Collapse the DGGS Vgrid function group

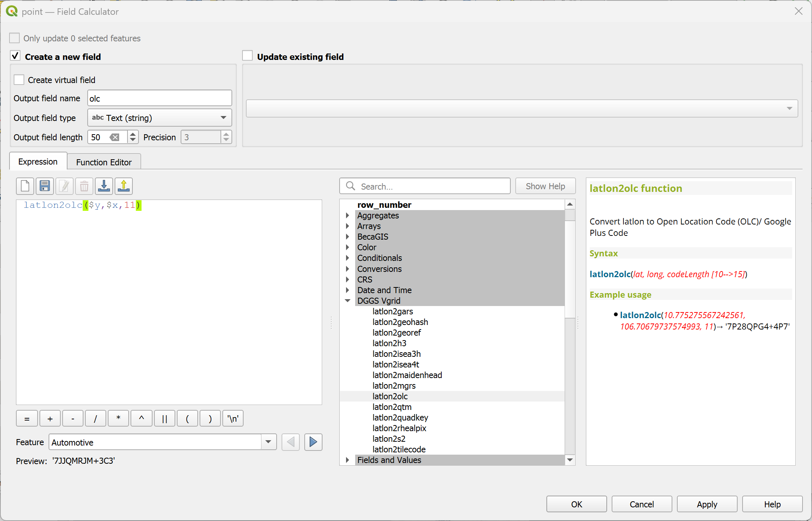(x=347, y=301)
